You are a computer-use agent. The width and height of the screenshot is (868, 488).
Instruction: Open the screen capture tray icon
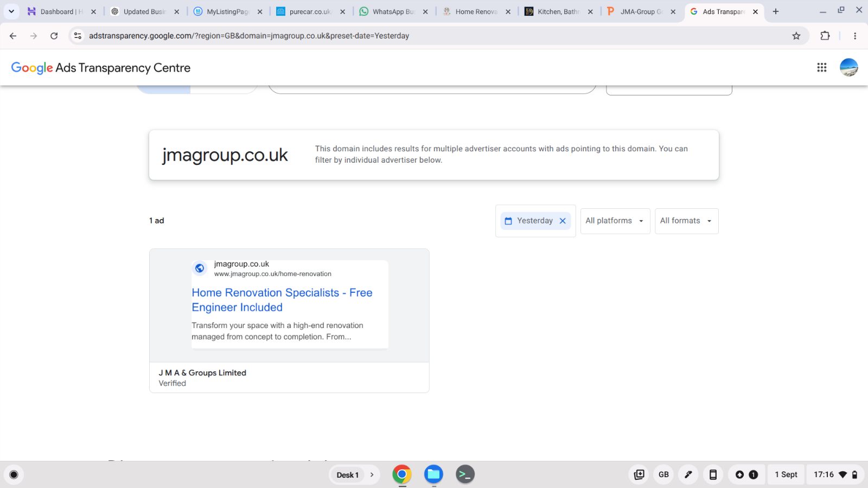639,475
